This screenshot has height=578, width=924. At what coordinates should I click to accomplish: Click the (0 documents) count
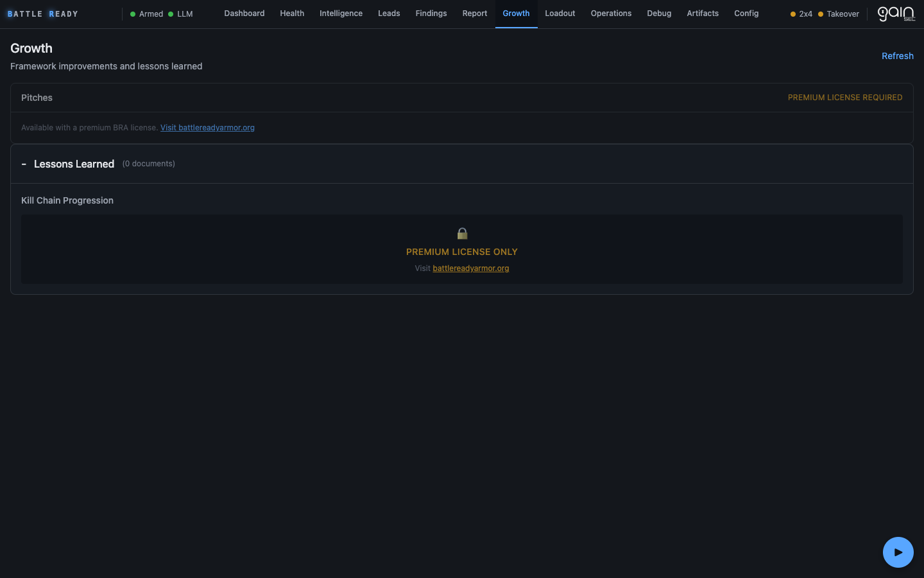tap(149, 164)
